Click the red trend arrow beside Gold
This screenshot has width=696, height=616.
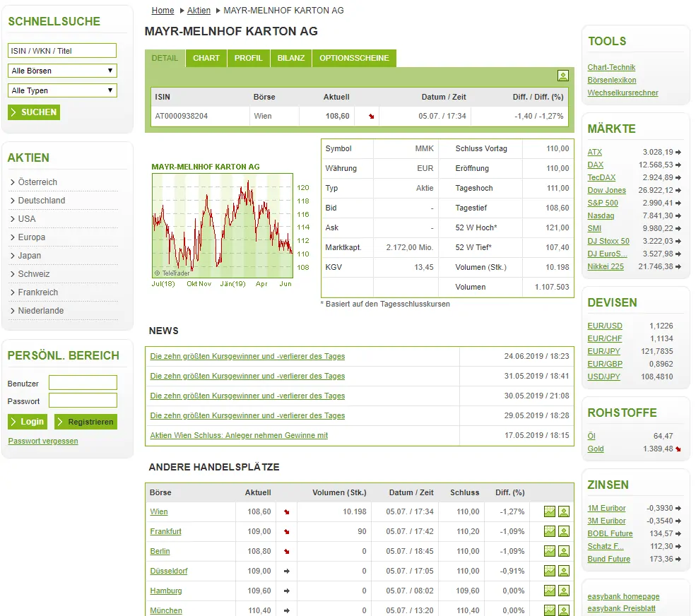[x=678, y=449]
